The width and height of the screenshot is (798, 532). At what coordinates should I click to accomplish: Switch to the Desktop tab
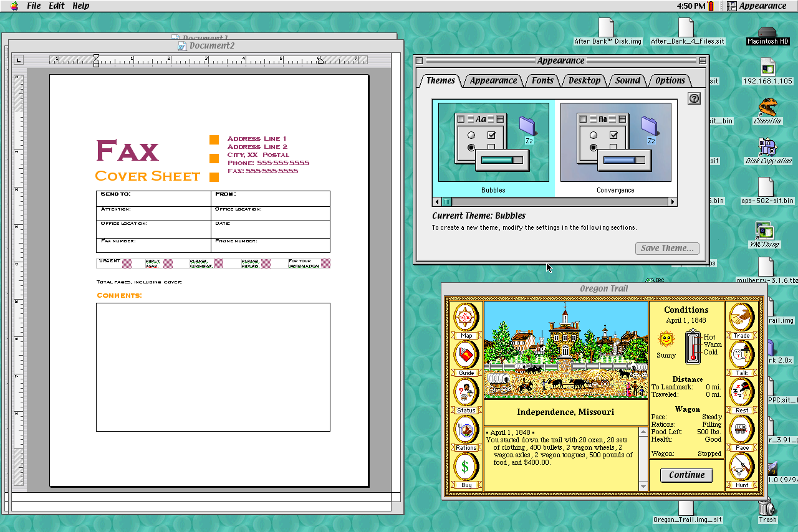tap(584, 80)
